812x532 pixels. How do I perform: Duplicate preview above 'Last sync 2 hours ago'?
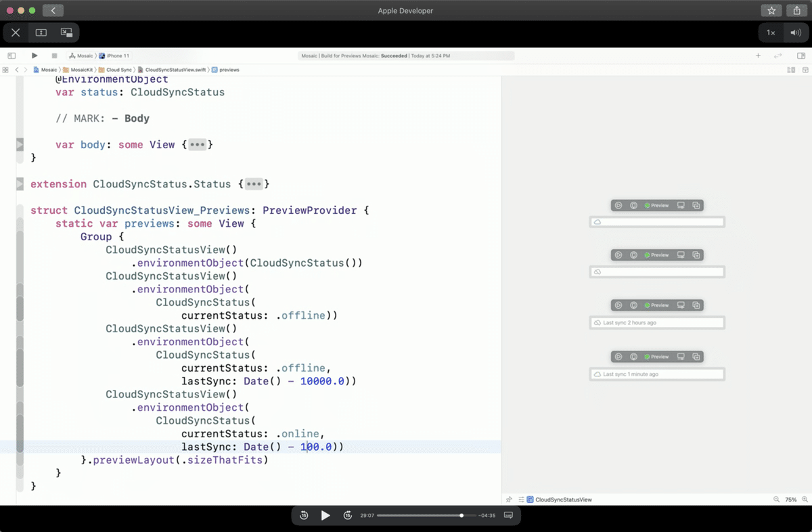[696, 305]
